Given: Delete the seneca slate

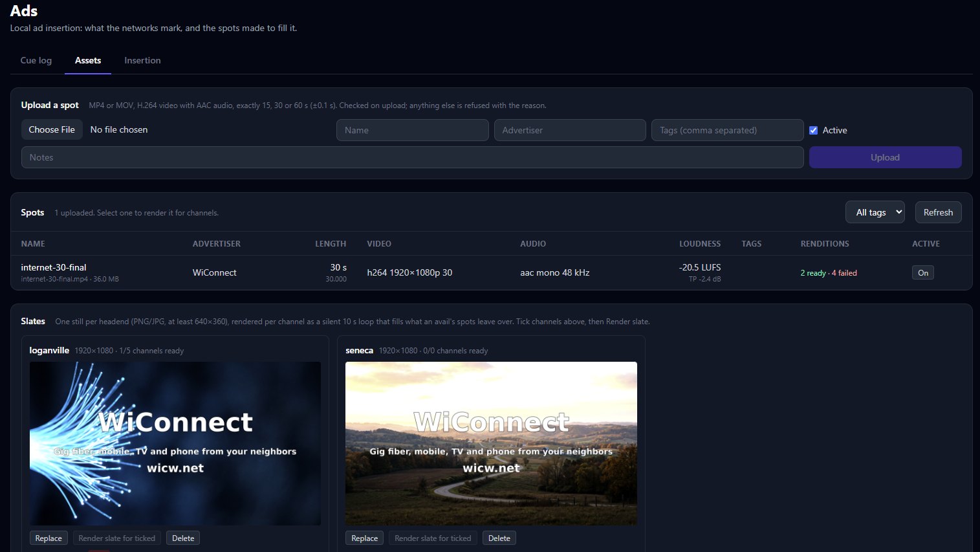Looking at the screenshot, I should click(499, 538).
